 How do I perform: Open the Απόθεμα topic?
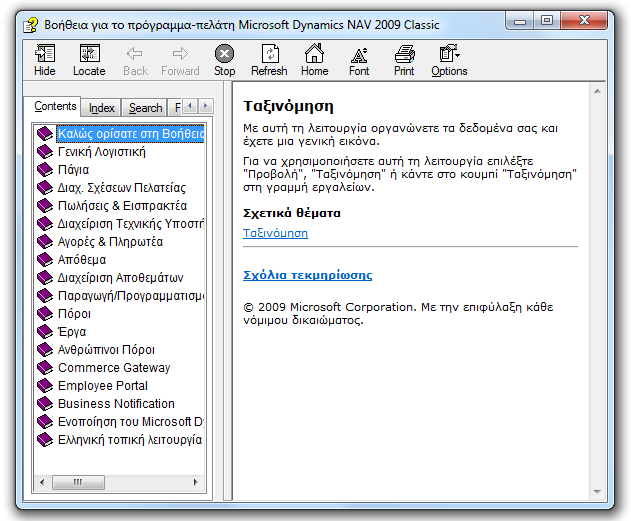(82, 259)
